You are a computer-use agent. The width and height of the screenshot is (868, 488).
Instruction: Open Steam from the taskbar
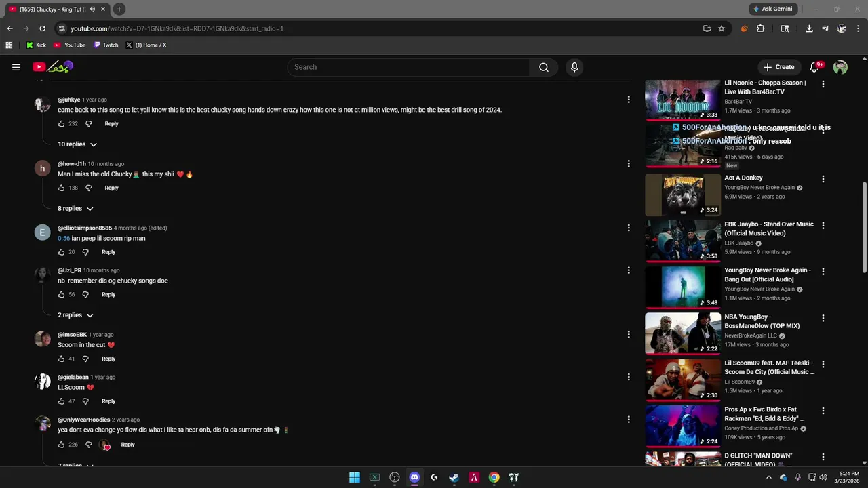tap(454, 477)
